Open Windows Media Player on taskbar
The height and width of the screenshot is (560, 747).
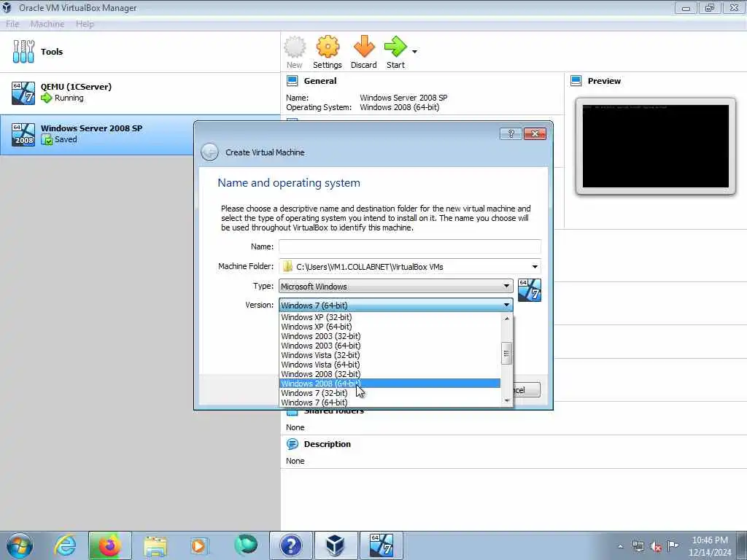click(x=198, y=545)
